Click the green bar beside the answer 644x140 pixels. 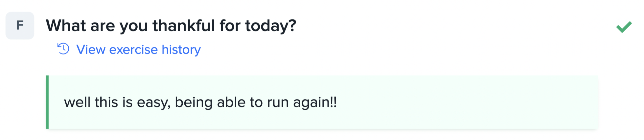[x=47, y=102]
